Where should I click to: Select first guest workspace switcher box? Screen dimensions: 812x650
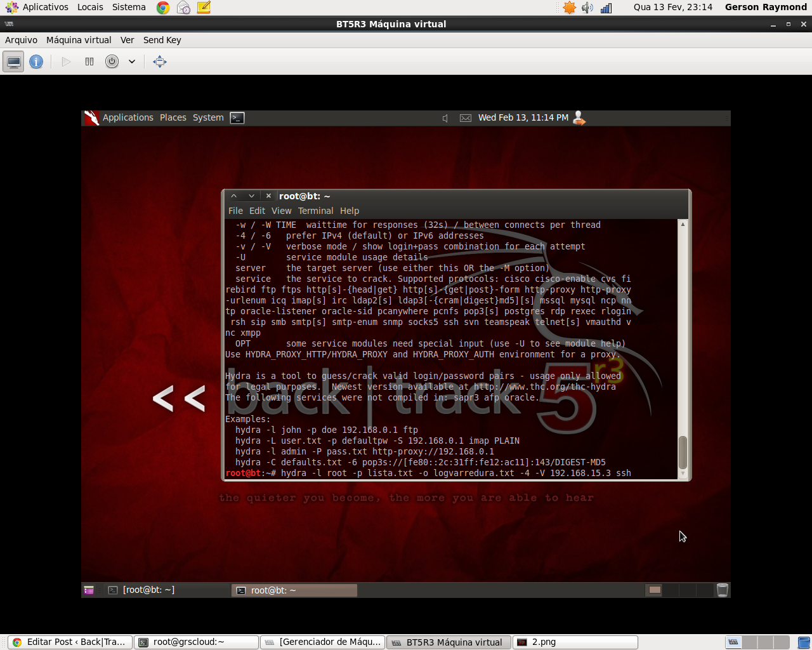click(655, 590)
